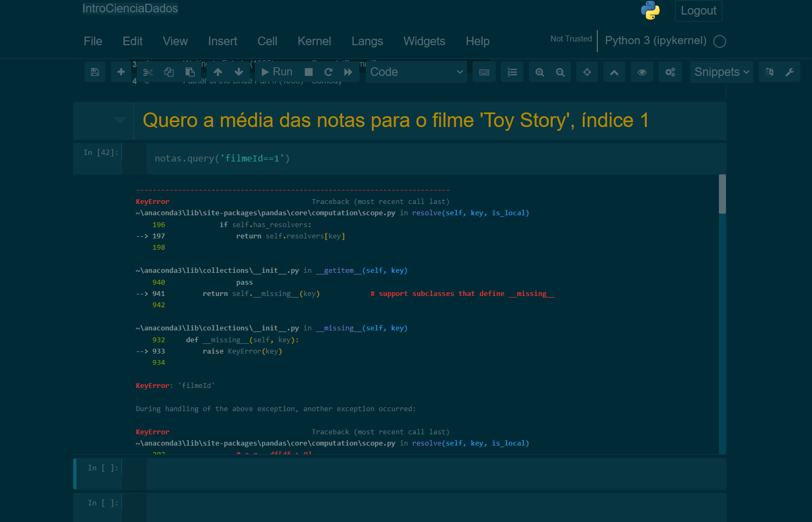Viewport: 812px width, 522px height.
Task: Open the Langs menu
Action: point(368,41)
